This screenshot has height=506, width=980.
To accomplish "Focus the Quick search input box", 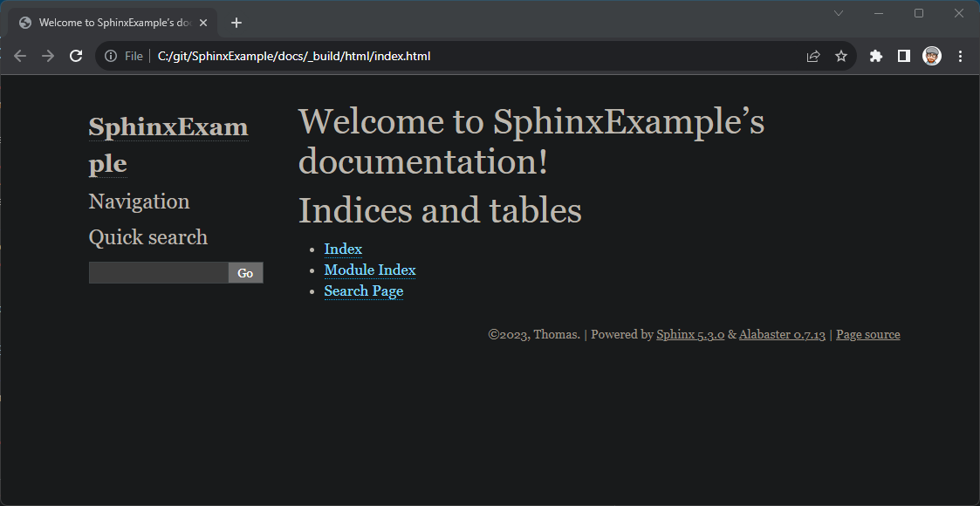I will click(x=159, y=273).
